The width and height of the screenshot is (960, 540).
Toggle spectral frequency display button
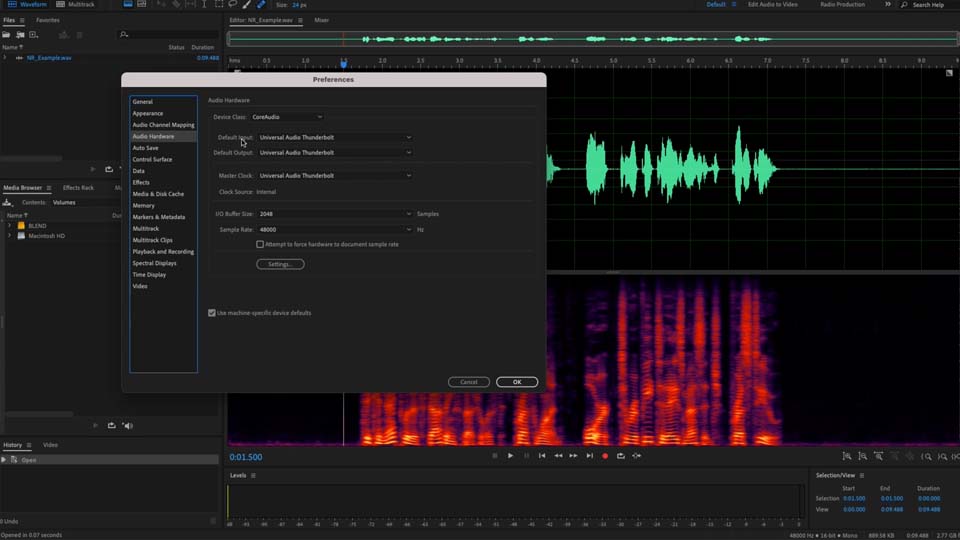pos(127,4)
